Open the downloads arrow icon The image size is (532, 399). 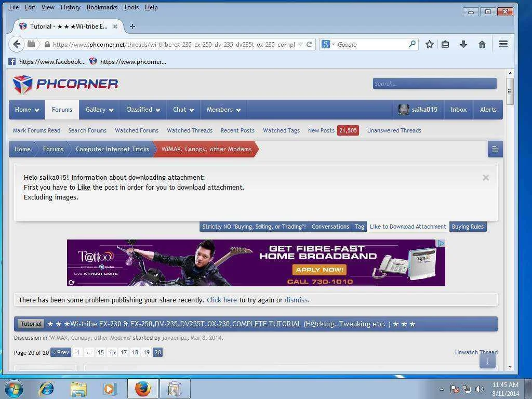coord(463,45)
